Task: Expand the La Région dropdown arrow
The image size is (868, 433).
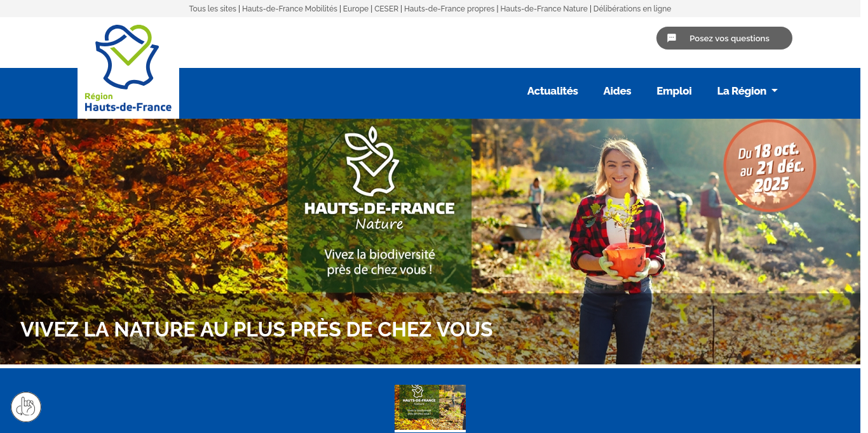Action: click(775, 91)
